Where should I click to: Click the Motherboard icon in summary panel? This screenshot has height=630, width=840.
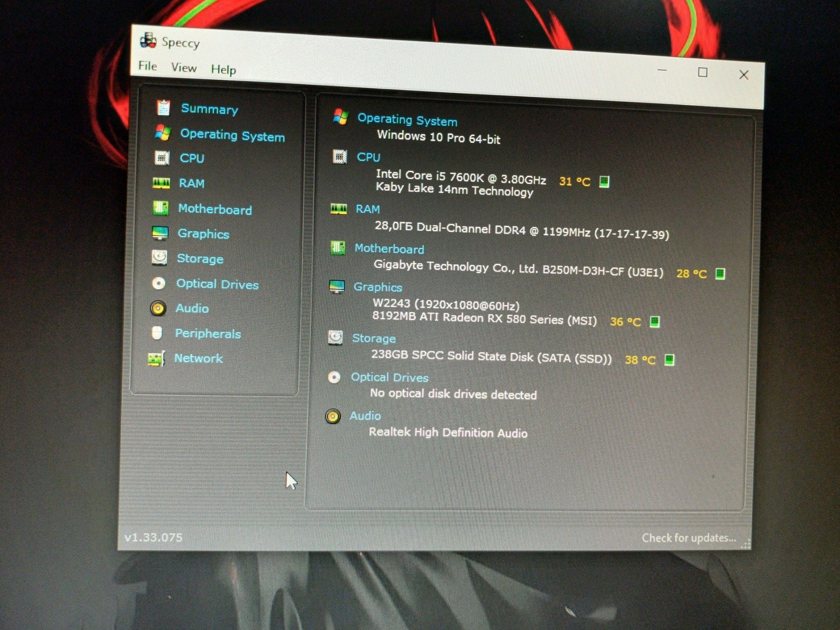pyautogui.click(x=338, y=247)
